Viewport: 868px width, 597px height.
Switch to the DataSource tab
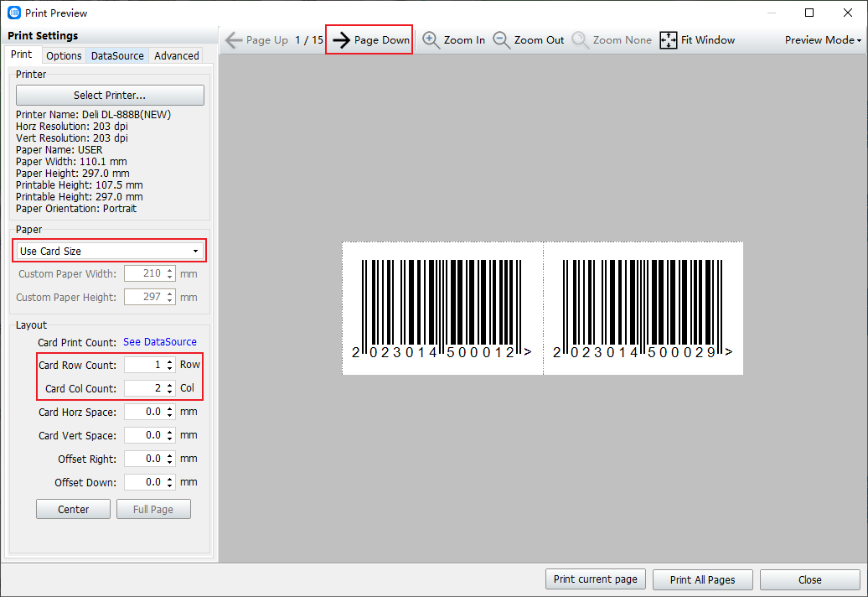pyautogui.click(x=117, y=55)
